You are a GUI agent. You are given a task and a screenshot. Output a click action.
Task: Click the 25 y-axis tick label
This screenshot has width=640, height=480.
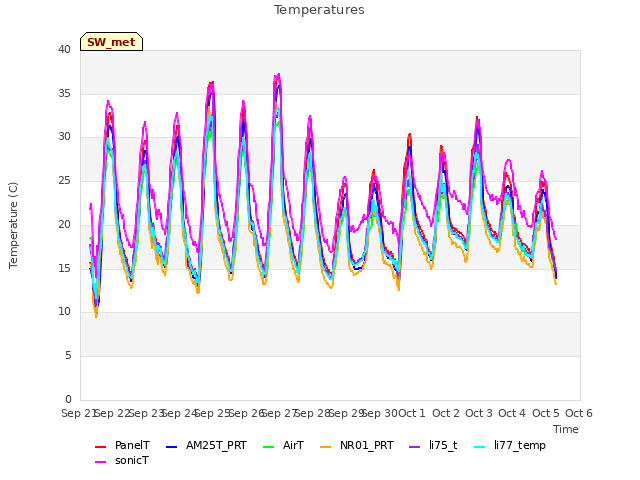64,180
